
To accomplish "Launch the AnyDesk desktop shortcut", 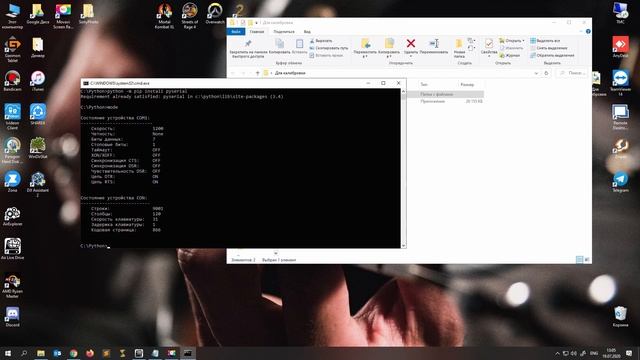I will tap(620, 47).
